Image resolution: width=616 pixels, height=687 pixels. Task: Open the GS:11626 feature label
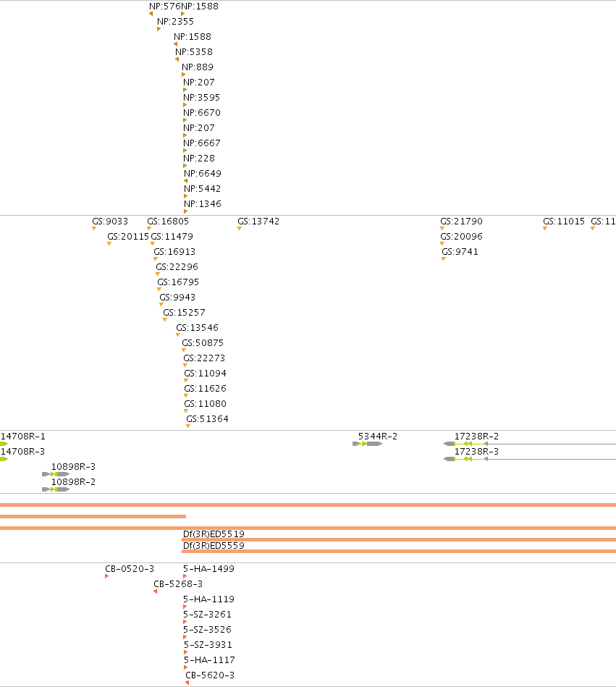pyautogui.click(x=205, y=388)
